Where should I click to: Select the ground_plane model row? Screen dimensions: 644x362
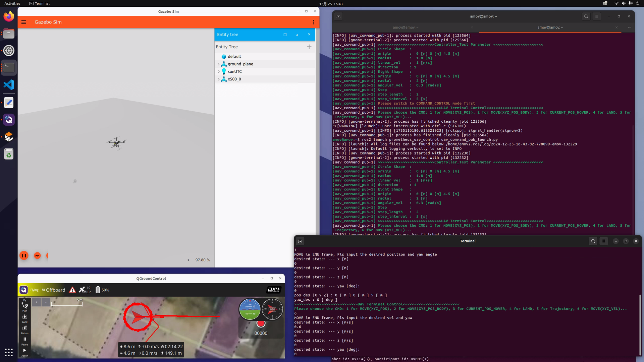click(265, 64)
